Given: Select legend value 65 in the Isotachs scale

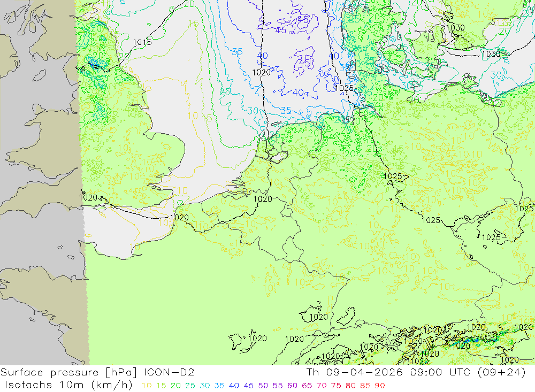Looking at the screenshot, I should point(307,386).
